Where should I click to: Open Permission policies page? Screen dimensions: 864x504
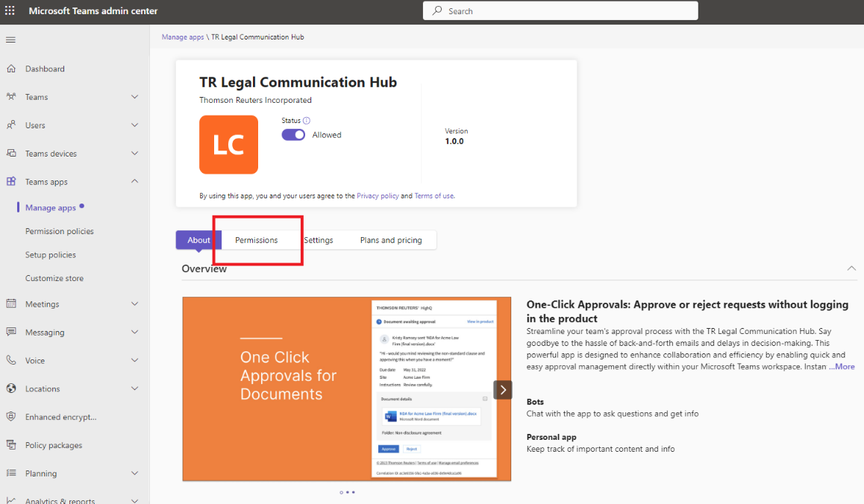pos(60,231)
